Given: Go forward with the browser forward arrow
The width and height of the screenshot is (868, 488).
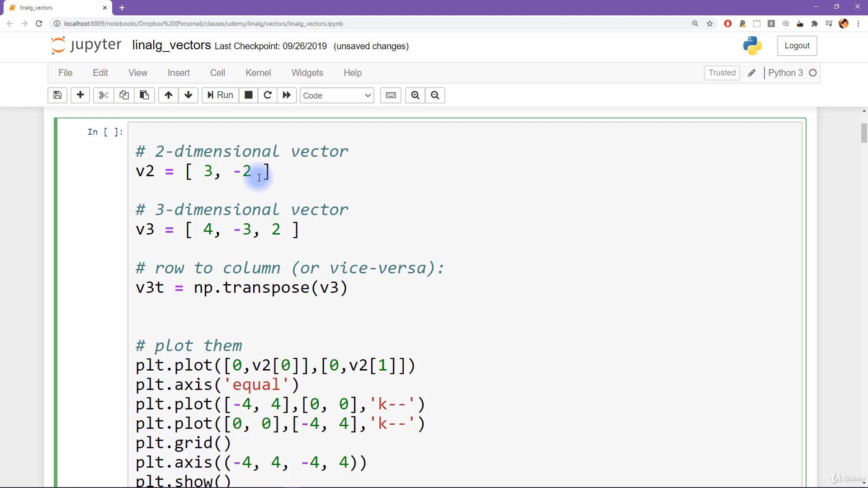Looking at the screenshot, I should coord(24,23).
